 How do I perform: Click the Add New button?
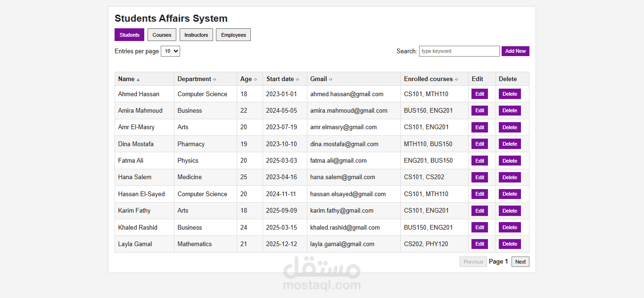(x=515, y=51)
